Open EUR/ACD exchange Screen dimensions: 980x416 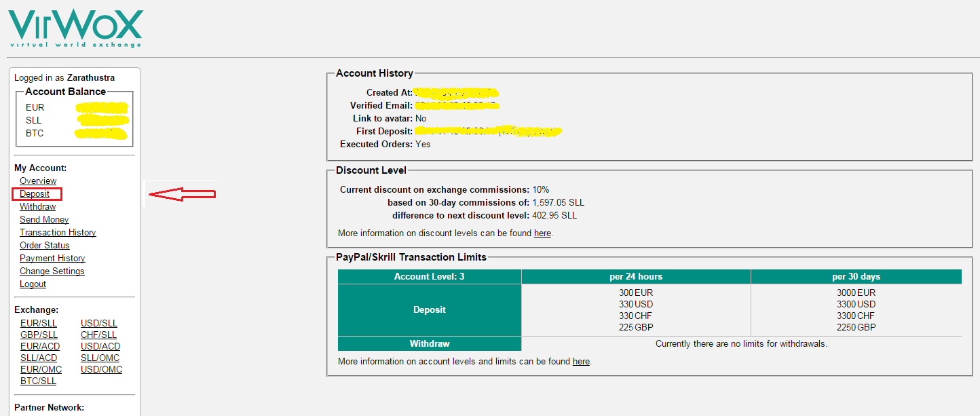pyautogui.click(x=40, y=346)
